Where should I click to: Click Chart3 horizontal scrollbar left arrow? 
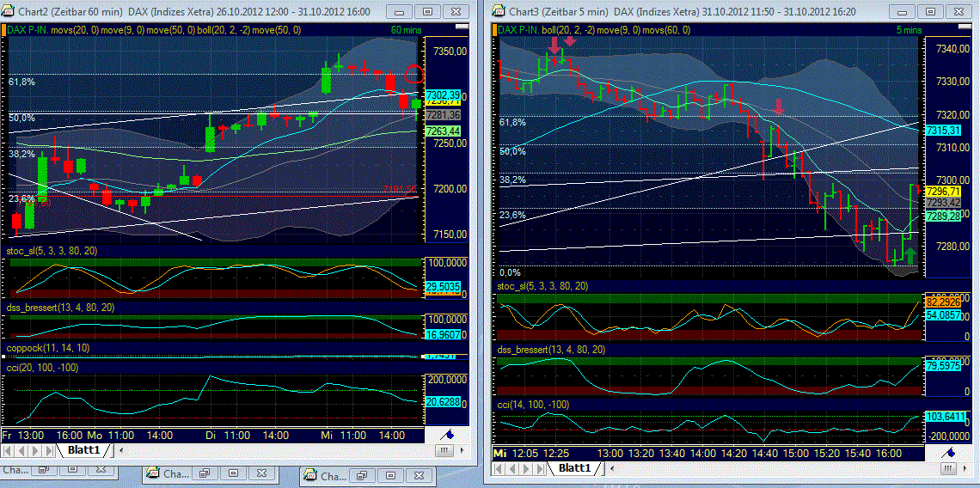tap(610, 467)
